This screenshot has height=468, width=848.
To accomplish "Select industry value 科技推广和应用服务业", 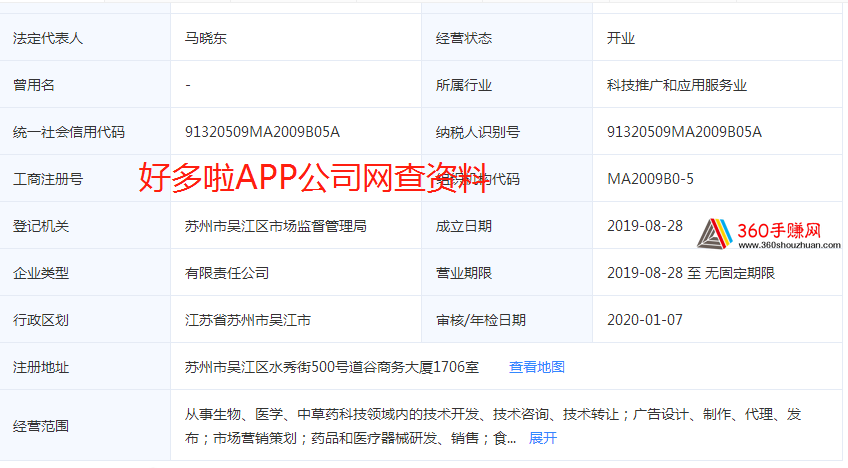I will [677, 85].
